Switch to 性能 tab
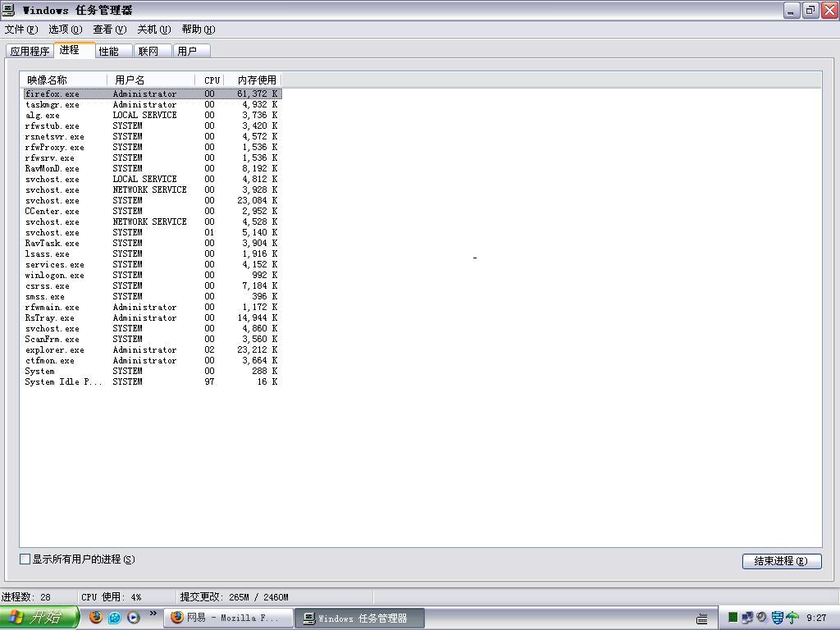This screenshot has height=630, width=840. pos(113,52)
